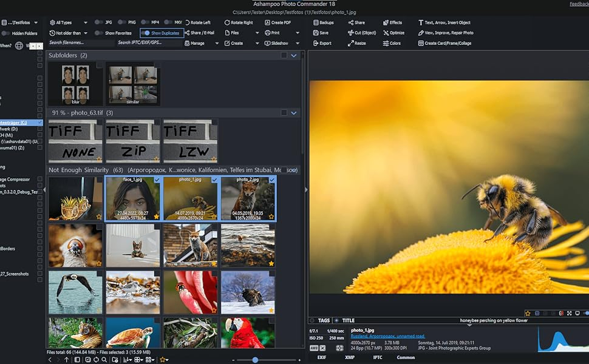The width and height of the screenshot is (589, 364).
Task: Expand the Not older than dropdown
Action: click(x=68, y=33)
